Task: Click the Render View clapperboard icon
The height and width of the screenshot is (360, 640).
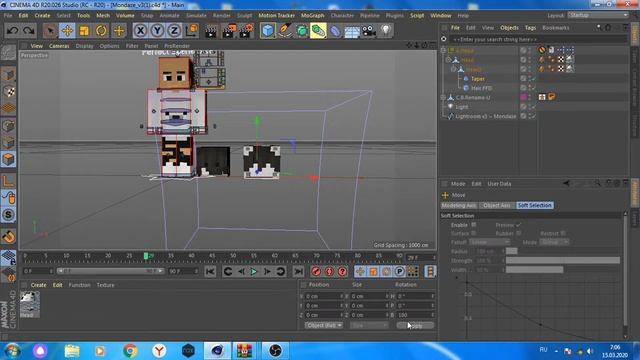Action: (x=211, y=31)
